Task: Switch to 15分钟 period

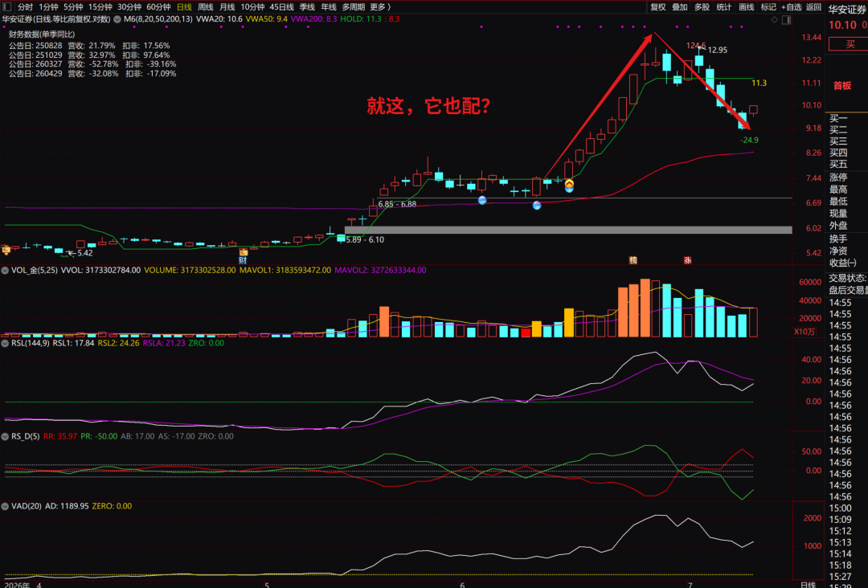Action: point(100,7)
